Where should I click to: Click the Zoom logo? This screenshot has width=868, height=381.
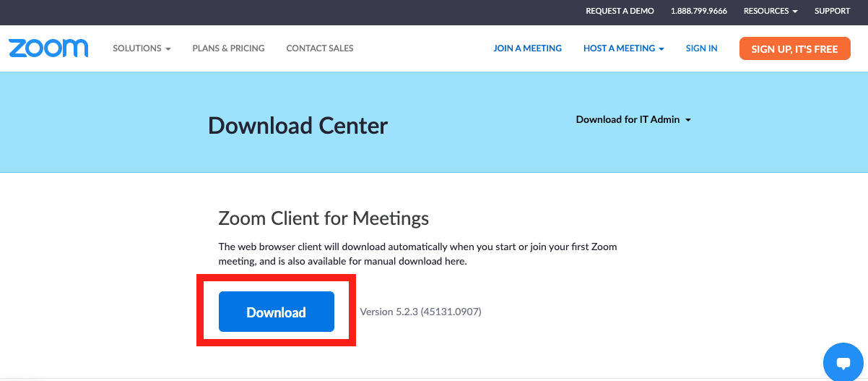pos(48,48)
